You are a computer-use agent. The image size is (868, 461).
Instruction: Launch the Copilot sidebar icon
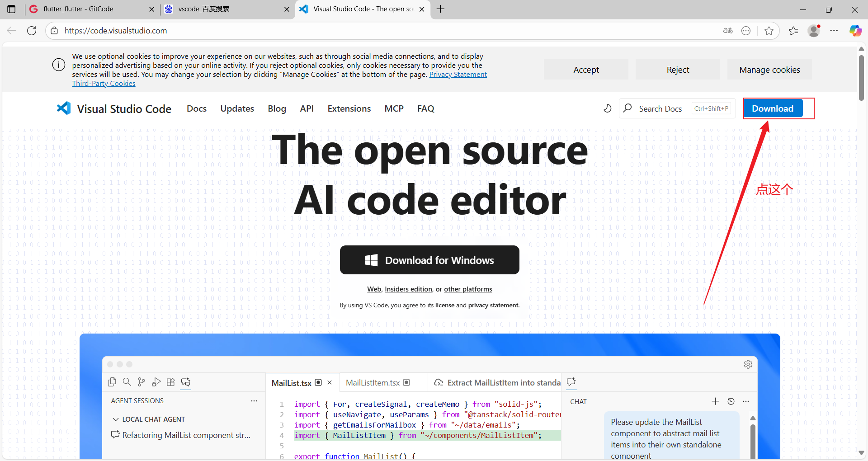click(x=855, y=31)
